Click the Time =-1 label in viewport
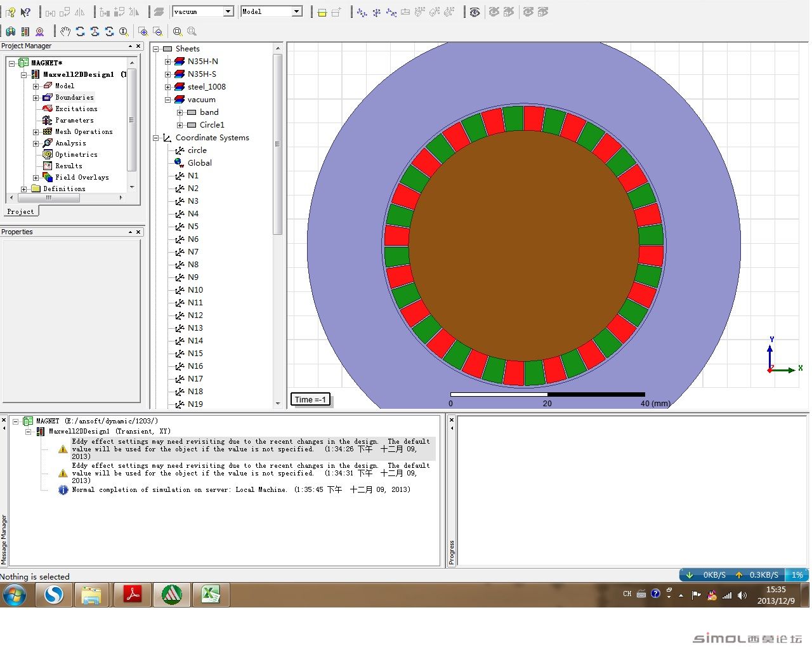This screenshot has width=812, height=650. [310, 399]
